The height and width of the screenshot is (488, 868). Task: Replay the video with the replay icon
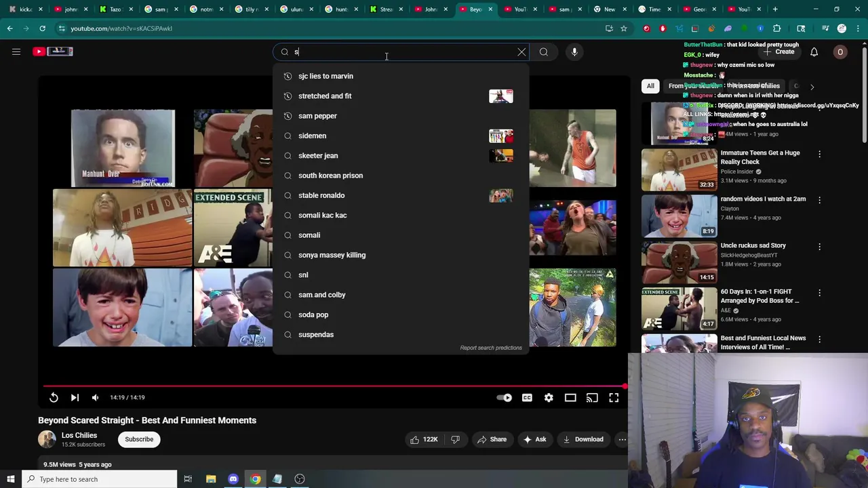pyautogui.click(x=54, y=398)
